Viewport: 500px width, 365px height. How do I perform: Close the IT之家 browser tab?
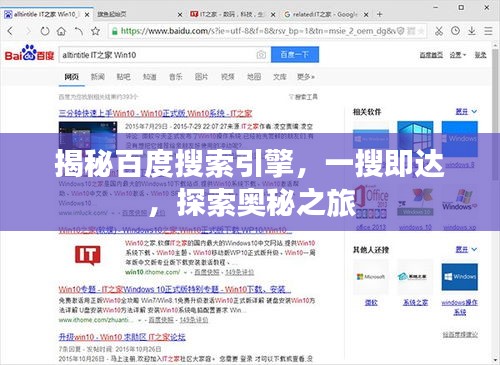point(273,15)
